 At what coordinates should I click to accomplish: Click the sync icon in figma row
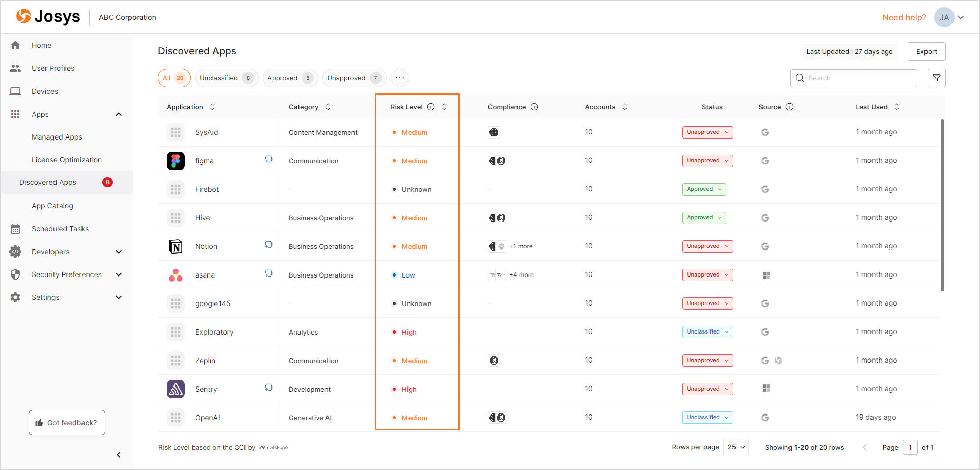pyautogui.click(x=268, y=159)
